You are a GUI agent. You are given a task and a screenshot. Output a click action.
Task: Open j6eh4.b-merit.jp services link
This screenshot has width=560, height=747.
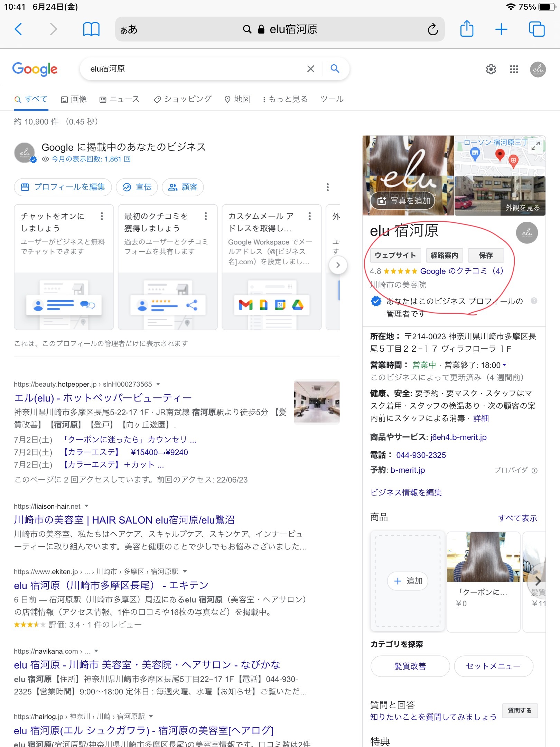458,437
